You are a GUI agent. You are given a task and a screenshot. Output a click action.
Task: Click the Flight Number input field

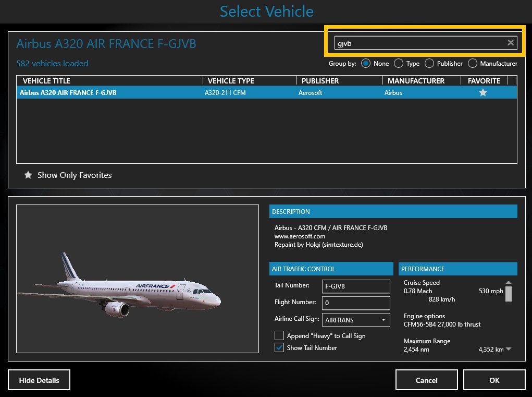[356, 303]
